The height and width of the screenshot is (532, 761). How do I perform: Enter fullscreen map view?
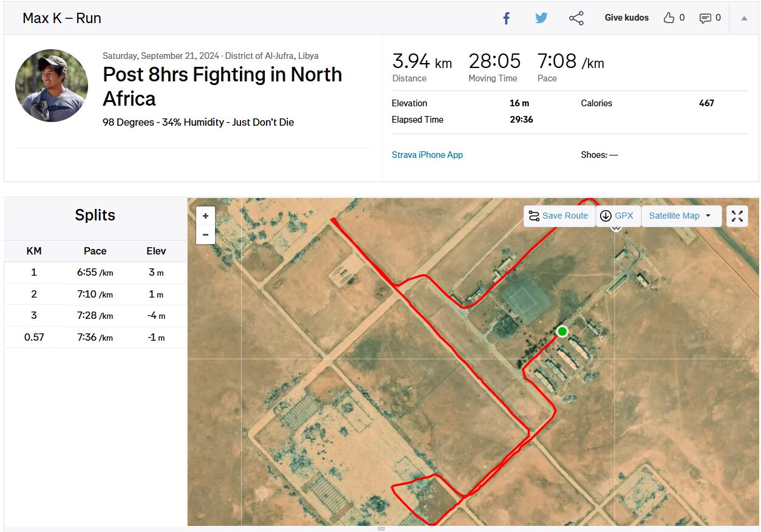(737, 216)
